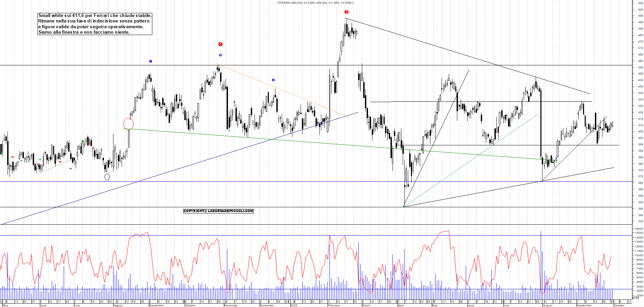Image resolution: width=644 pixels, height=307 pixels.
Task: Click the February label on the date axis
Action: click(334, 305)
